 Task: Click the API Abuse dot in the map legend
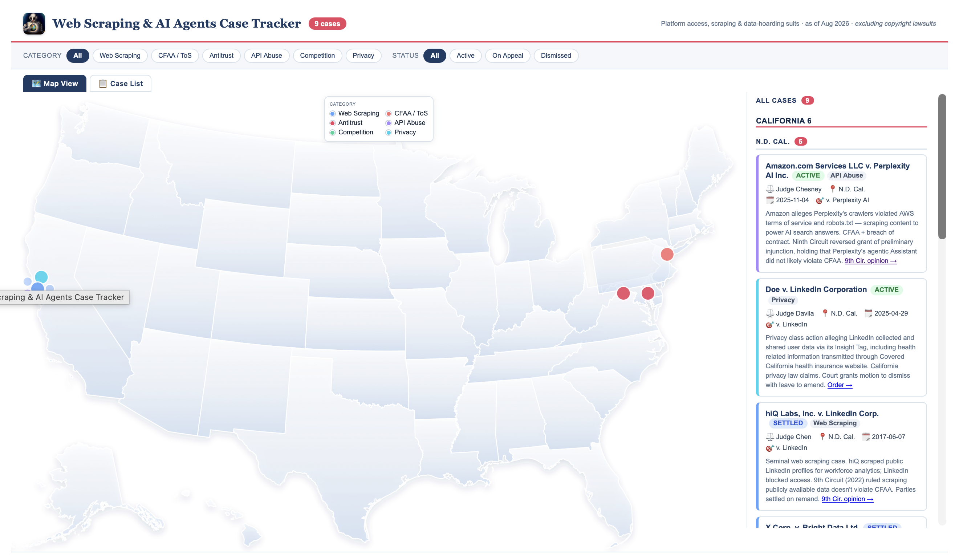coord(389,123)
